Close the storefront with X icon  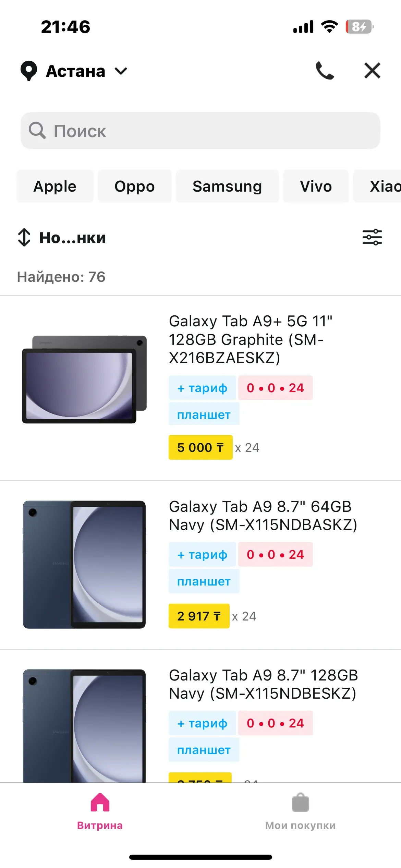pos(372,71)
